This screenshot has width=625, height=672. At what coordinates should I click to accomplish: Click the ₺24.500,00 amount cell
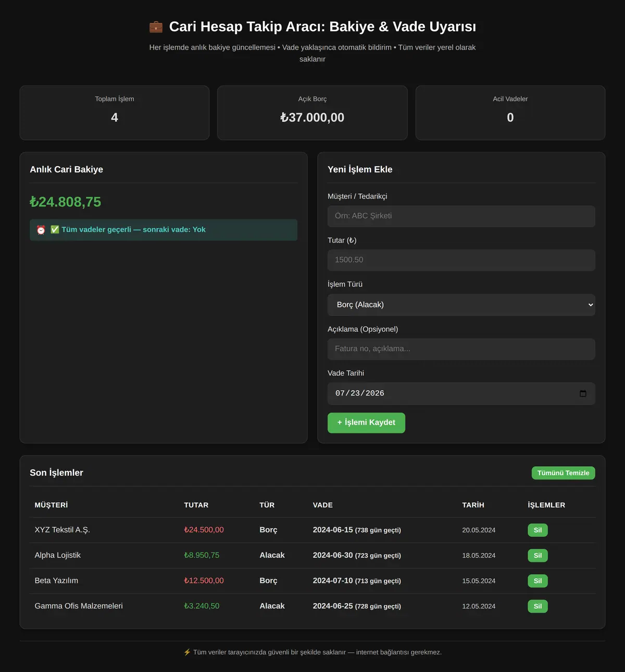click(204, 530)
